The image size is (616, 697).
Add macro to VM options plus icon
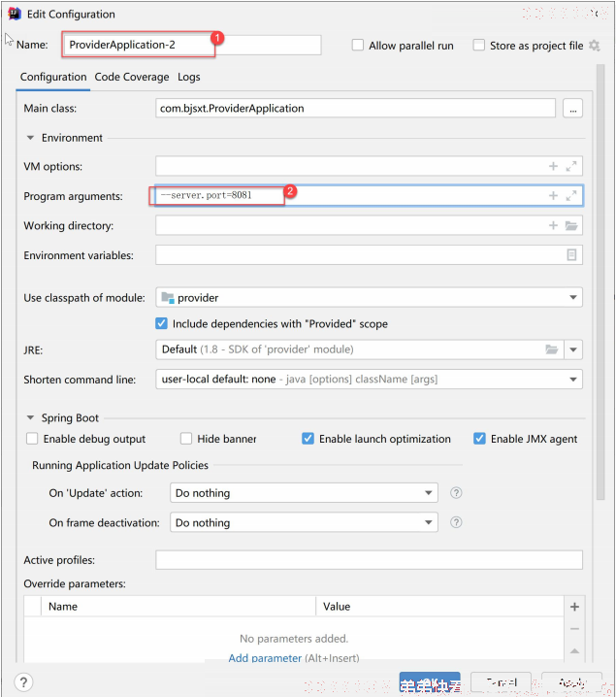(x=553, y=166)
